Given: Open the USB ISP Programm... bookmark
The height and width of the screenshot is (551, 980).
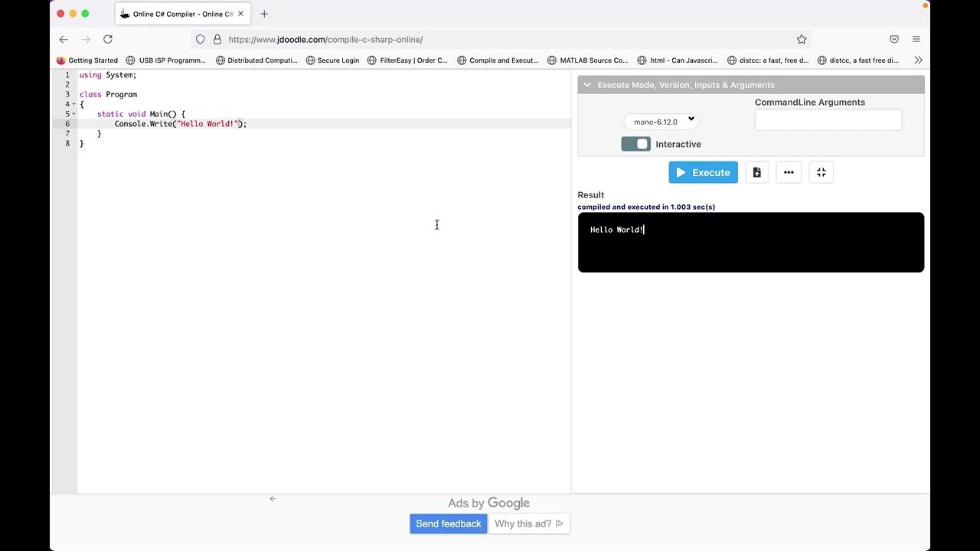Looking at the screenshot, I should tap(166, 60).
